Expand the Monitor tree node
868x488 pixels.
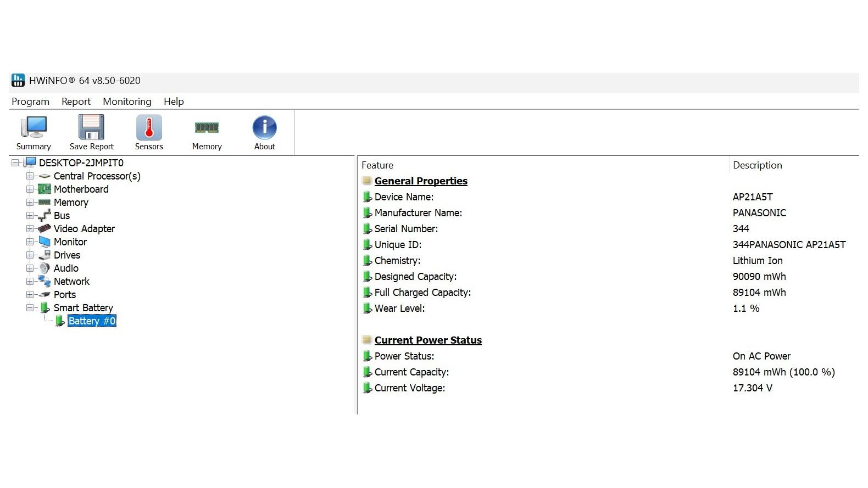click(30, 242)
